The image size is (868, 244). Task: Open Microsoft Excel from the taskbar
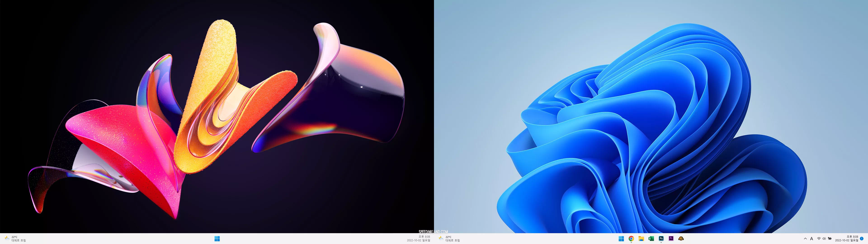(651, 239)
